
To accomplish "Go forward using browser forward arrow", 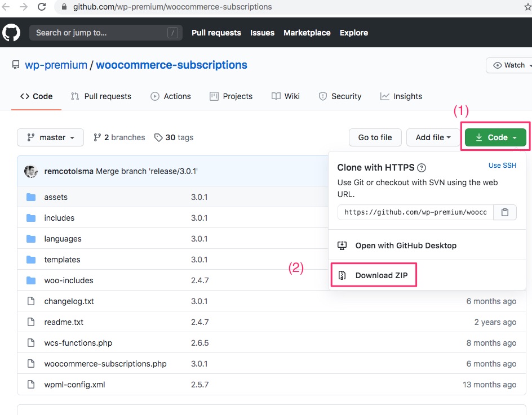I will click(24, 7).
